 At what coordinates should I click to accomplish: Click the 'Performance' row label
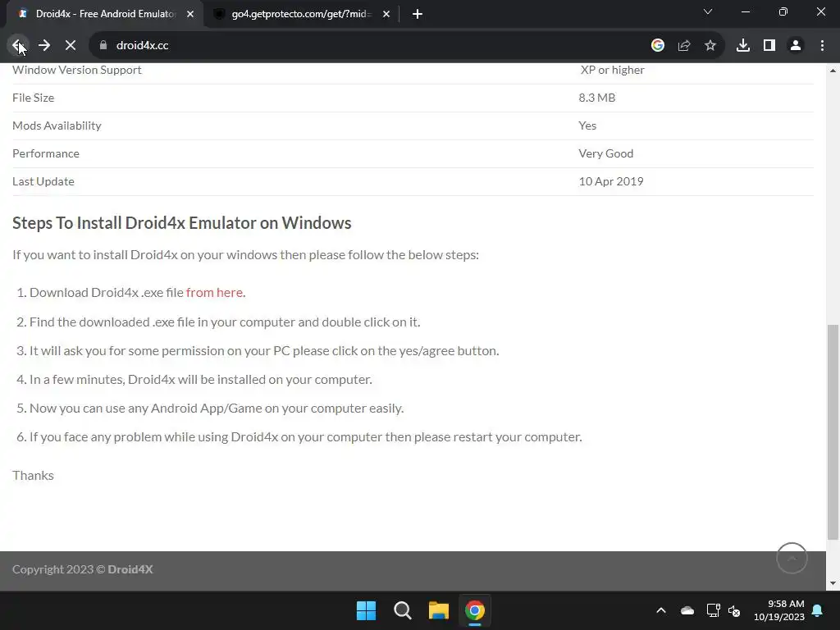(x=46, y=153)
